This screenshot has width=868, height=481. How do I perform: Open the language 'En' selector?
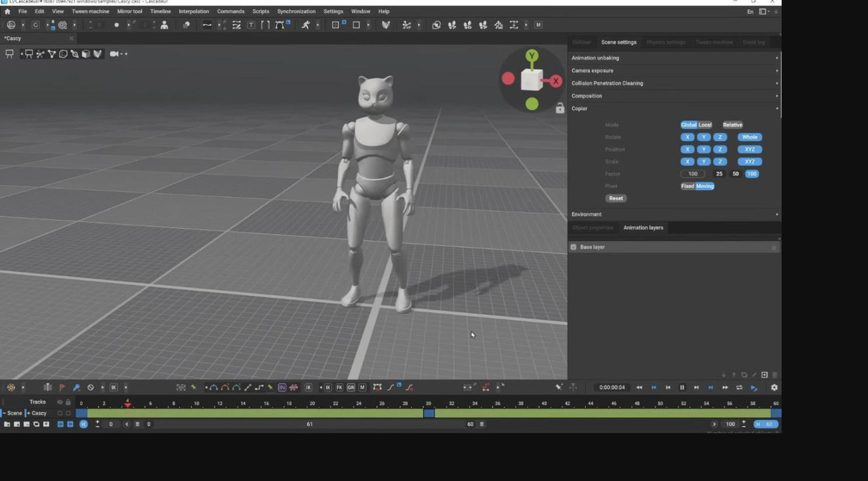pyautogui.click(x=750, y=12)
